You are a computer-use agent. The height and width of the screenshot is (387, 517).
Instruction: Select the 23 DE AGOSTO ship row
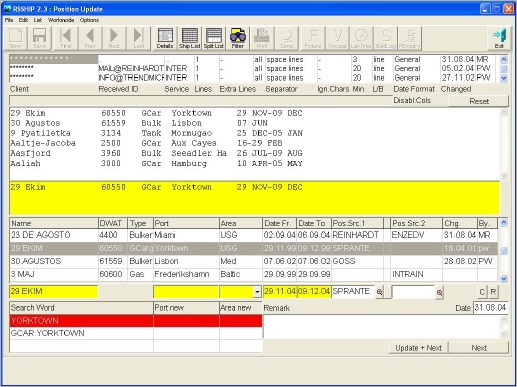(254, 235)
